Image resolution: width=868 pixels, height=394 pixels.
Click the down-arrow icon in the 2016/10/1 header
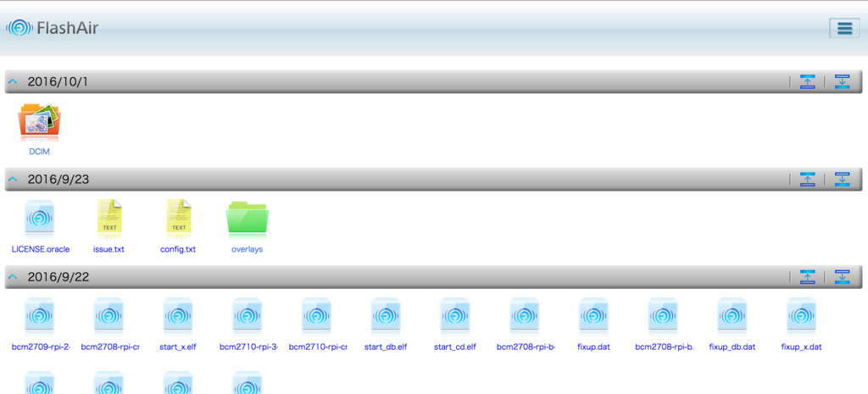(x=842, y=82)
